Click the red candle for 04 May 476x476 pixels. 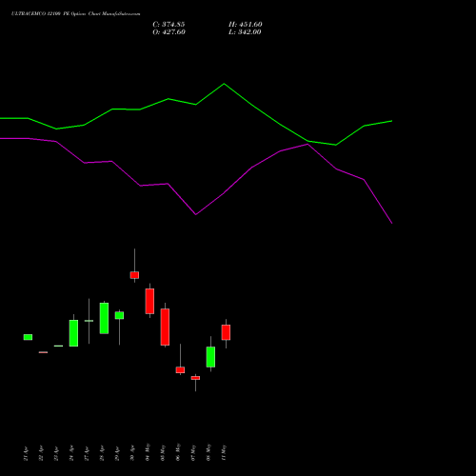149,301
